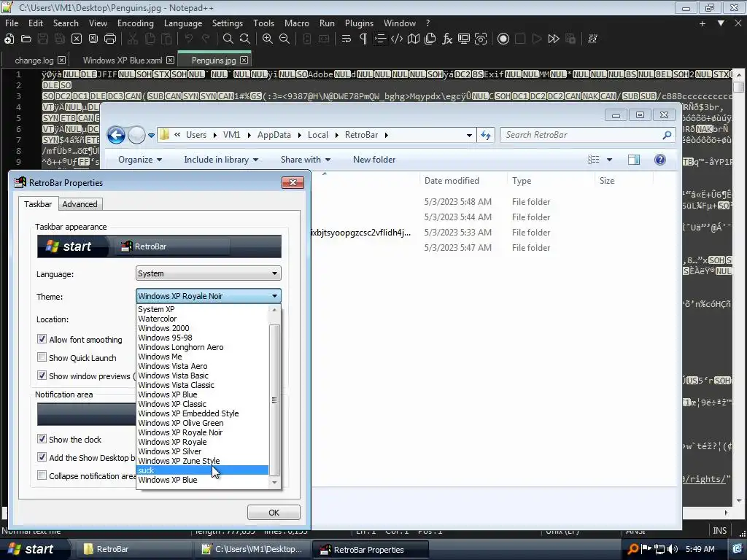Image resolution: width=747 pixels, height=560 pixels.
Task: Click the Zoom In toolbar icon
Action: (x=267, y=39)
